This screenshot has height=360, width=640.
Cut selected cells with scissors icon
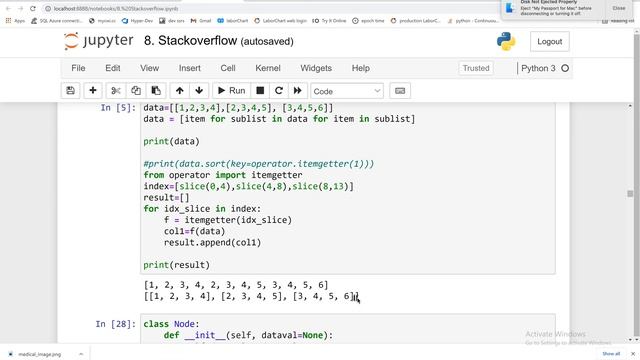pos(116,91)
